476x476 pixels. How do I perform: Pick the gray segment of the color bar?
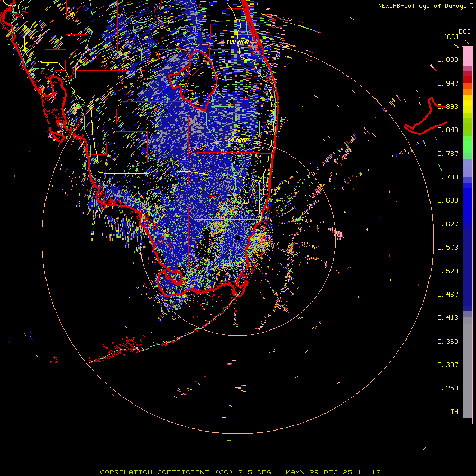pos(467,368)
